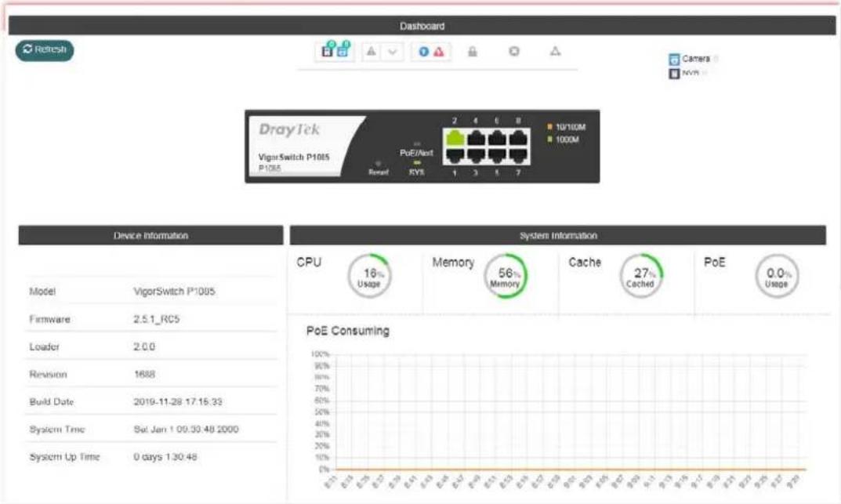Click the Camera legend icon
The image size is (841, 504).
click(674, 59)
